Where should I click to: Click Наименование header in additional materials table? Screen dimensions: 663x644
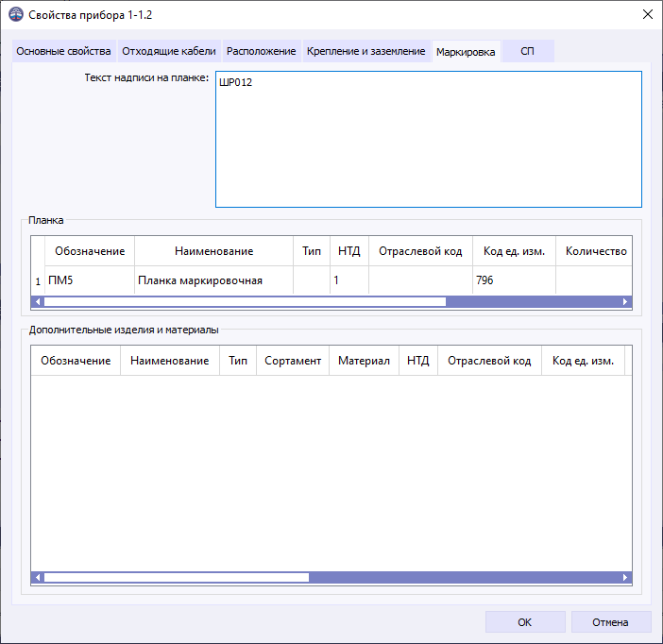coord(170,361)
